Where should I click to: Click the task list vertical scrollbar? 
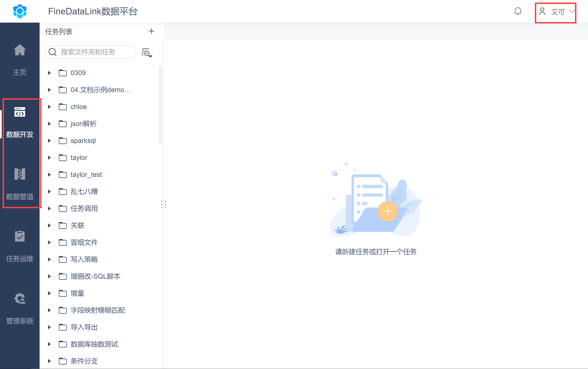click(x=161, y=105)
